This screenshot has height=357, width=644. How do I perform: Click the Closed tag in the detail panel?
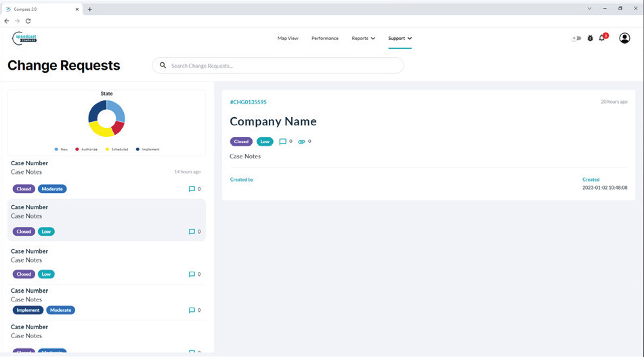(241, 142)
